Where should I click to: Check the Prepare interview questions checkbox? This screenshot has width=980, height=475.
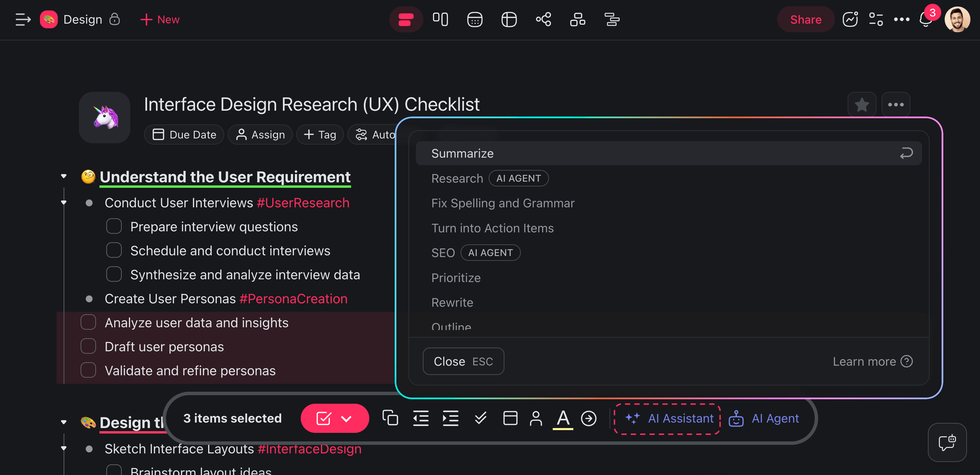pos(114,226)
